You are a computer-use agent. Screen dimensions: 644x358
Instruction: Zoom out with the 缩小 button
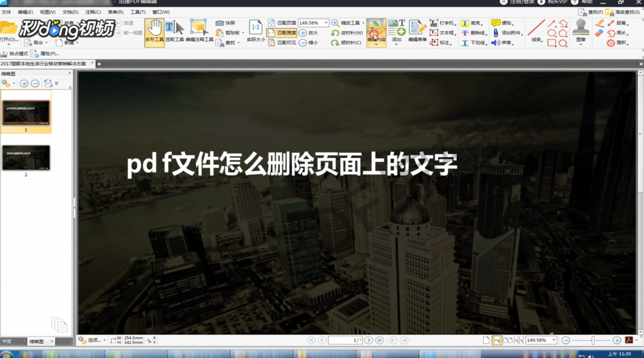pos(308,42)
